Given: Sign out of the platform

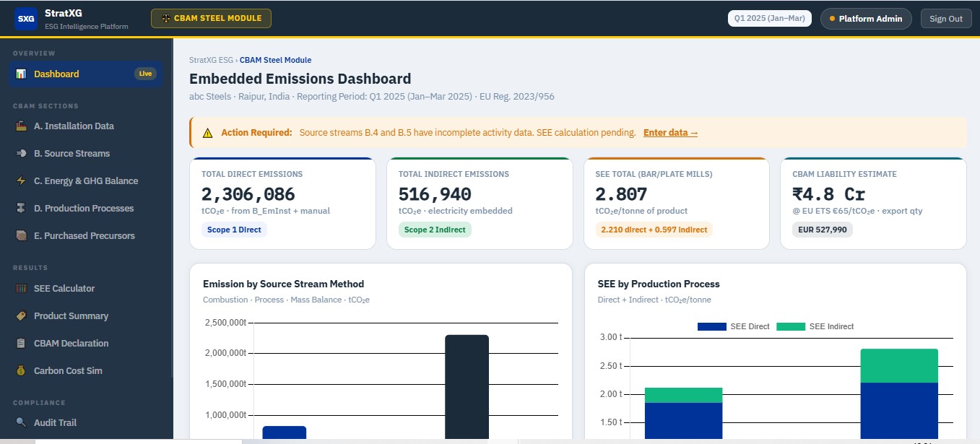Looking at the screenshot, I should coord(946,19).
